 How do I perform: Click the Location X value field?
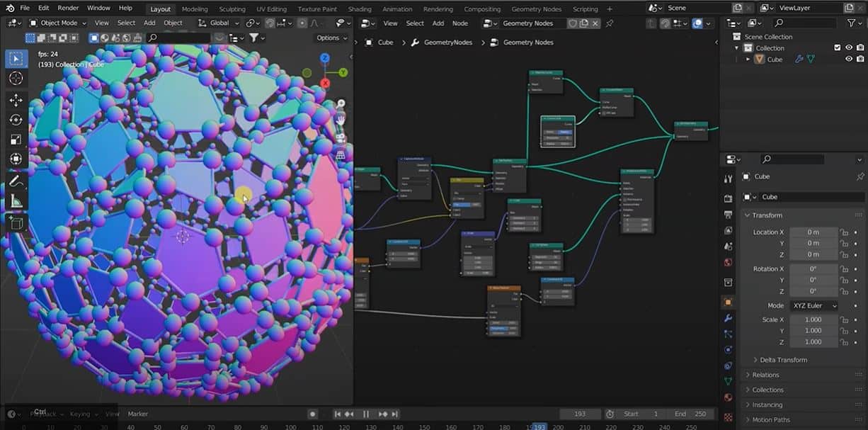[x=813, y=232]
